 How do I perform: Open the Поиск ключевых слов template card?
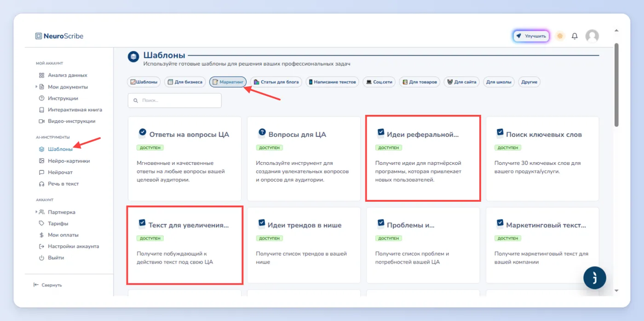pos(542,158)
